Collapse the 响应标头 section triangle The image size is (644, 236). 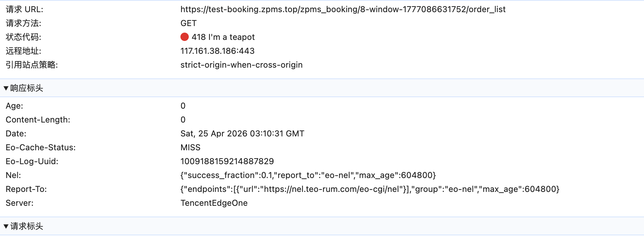6,88
